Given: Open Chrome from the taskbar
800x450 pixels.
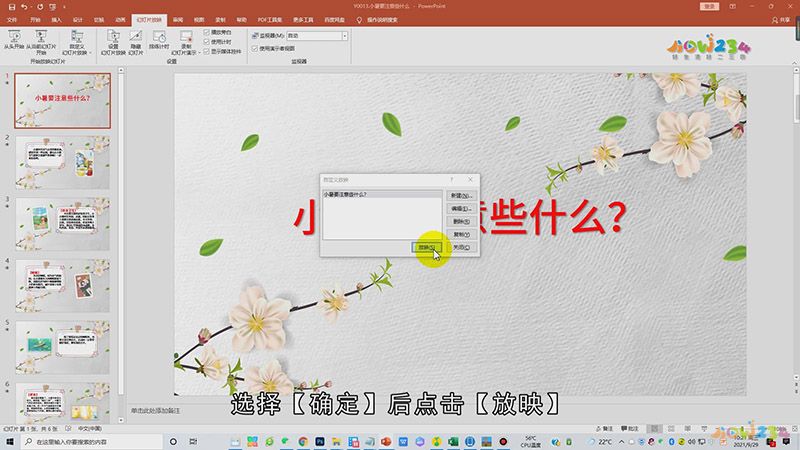Looking at the screenshot, I should (303, 441).
